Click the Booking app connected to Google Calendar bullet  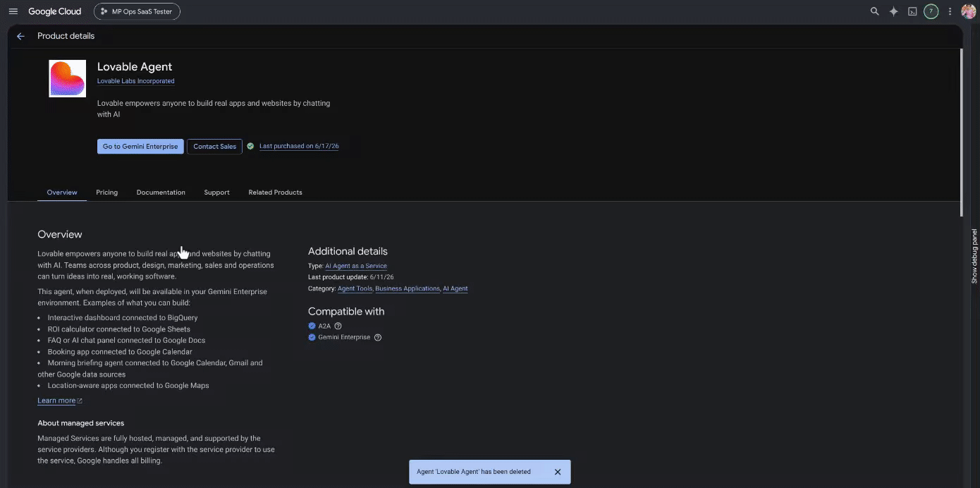click(120, 352)
